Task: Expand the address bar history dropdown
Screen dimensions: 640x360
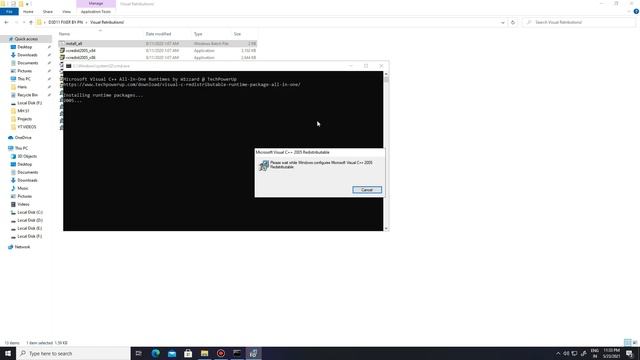Action: click(x=502, y=22)
